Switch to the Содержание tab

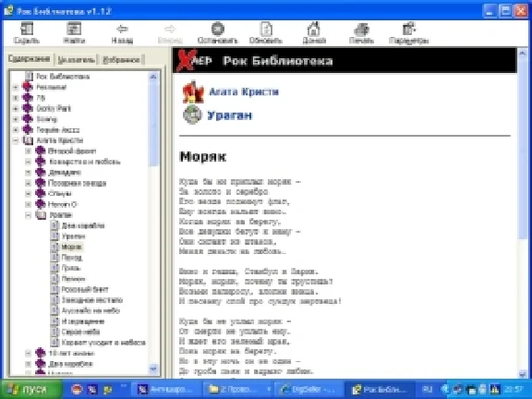(30, 59)
